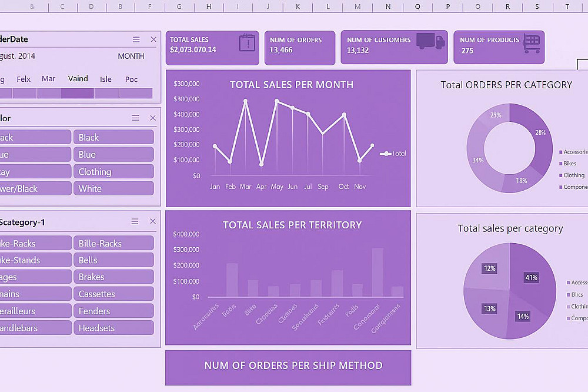Image resolution: width=588 pixels, height=392 pixels.
Task: Click the Bikes legend entry in orders chart
Action: click(x=567, y=164)
